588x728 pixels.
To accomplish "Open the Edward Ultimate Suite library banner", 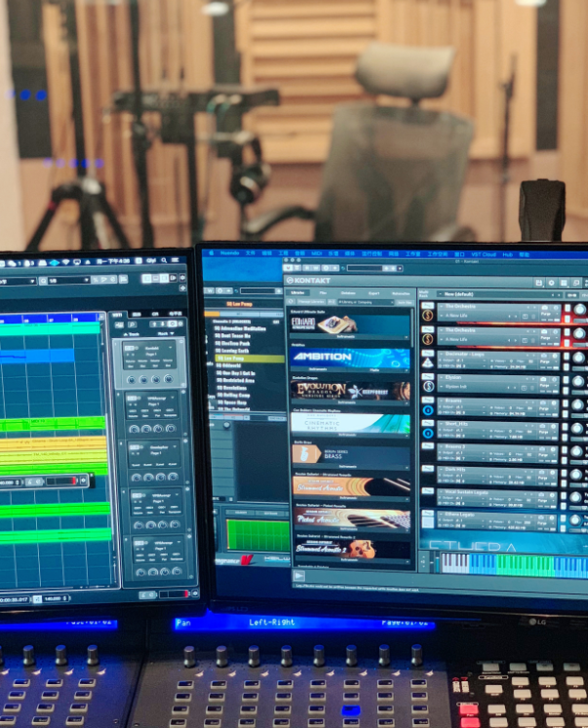I will [x=350, y=325].
